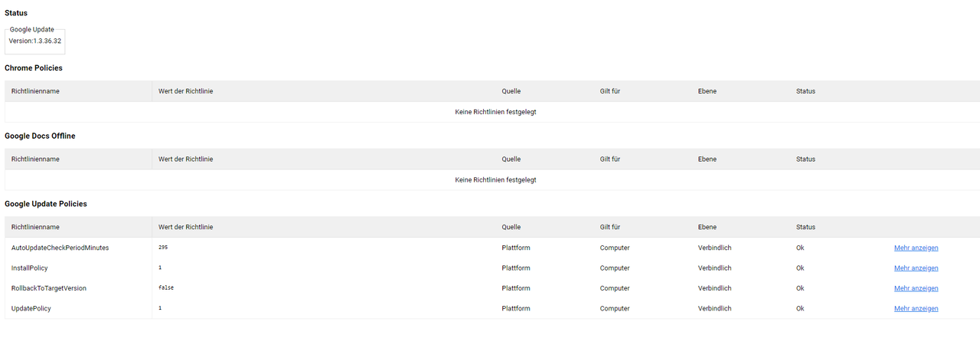
Task: Click "Status" column header under Google Docs Offline
Action: [x=805, y=159]
